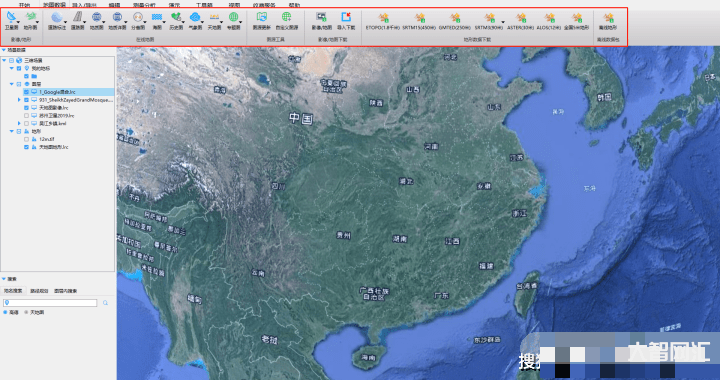Select the 1_Google .lrc layer row
The width and height of the screenshot is (720, 380).
(x=68, y=92)
